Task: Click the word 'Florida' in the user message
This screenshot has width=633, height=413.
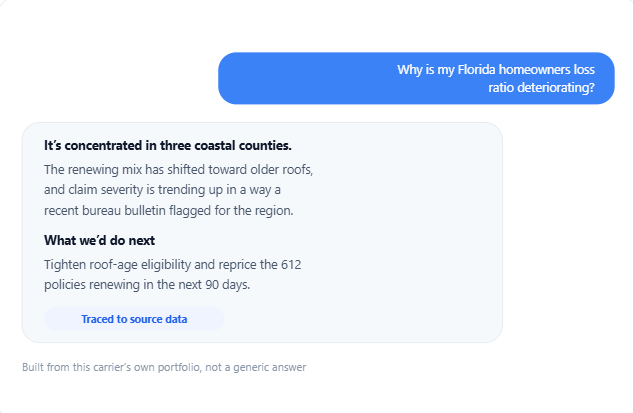Action: [476, 70]
